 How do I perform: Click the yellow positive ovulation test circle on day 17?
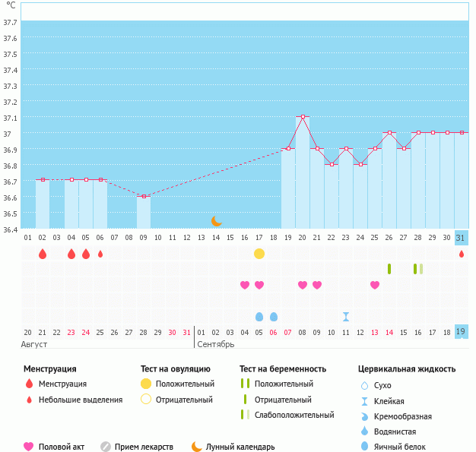click(x=259, y=253)
